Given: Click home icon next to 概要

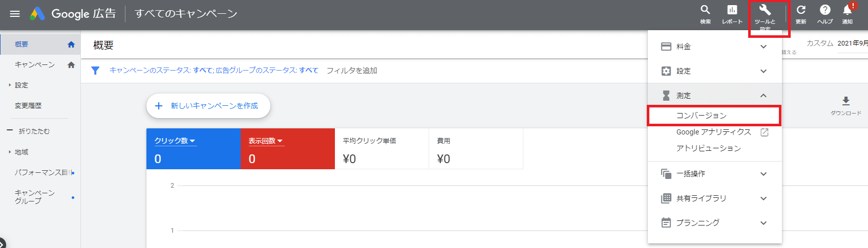Looking at the screenshot, I should coord(71,44).
